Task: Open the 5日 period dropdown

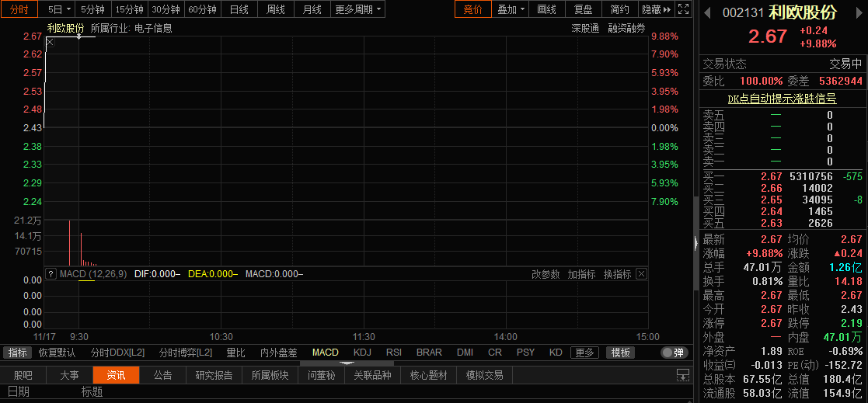Action: click(59, 9)
